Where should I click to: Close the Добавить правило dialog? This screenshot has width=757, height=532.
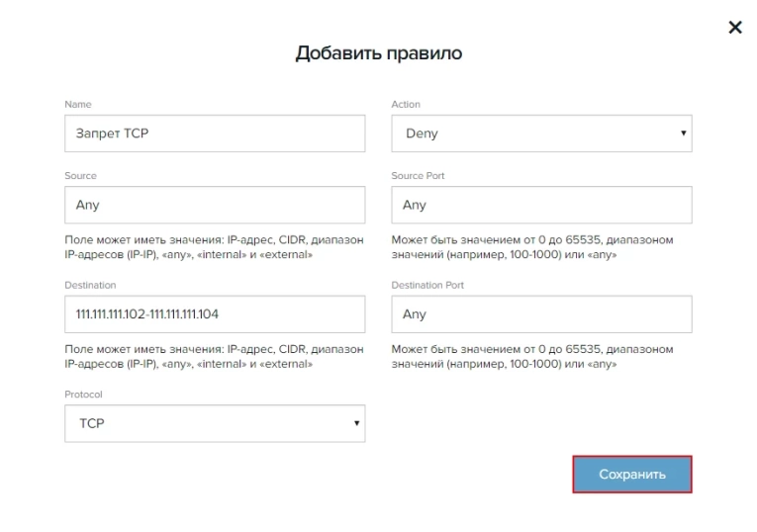734,28
